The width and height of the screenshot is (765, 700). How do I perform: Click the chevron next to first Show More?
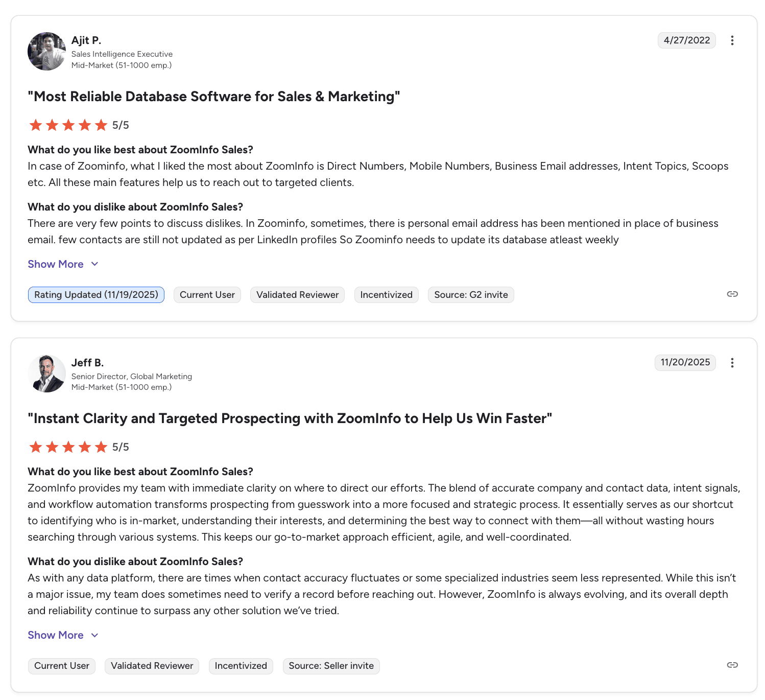pyautogui.click(x=94, y=264)
